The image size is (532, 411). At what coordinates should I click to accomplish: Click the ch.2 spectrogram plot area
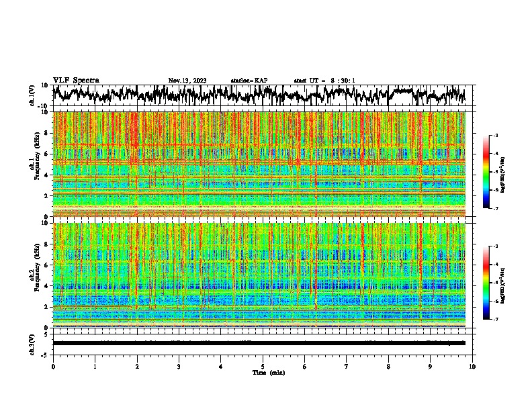point(259,275)
